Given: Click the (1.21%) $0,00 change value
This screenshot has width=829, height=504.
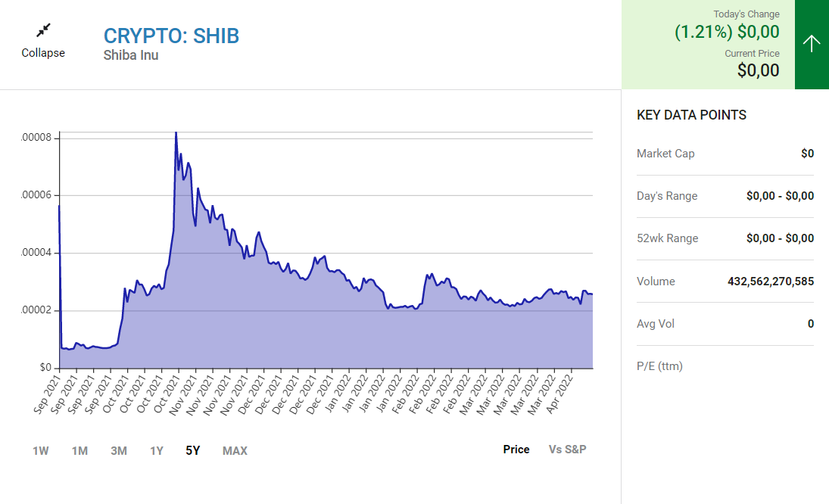Looking at the screenshot, I should [727, 32].
